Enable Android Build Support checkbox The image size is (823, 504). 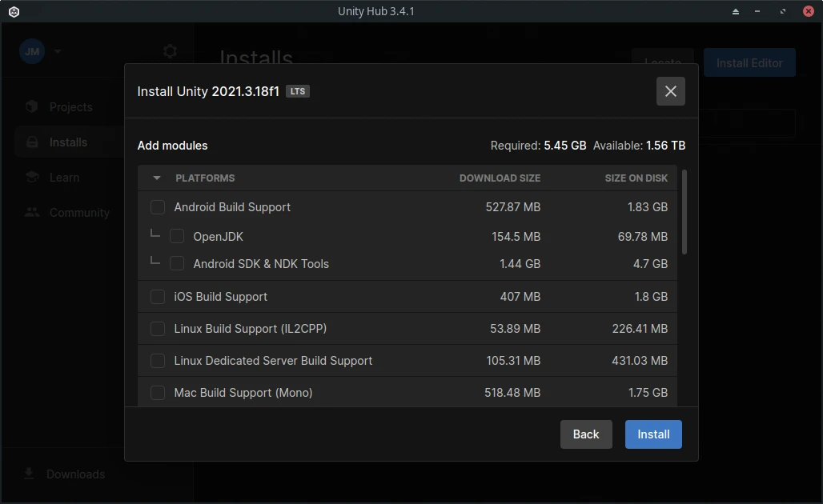pyautogui.click(x=158, y=207)
